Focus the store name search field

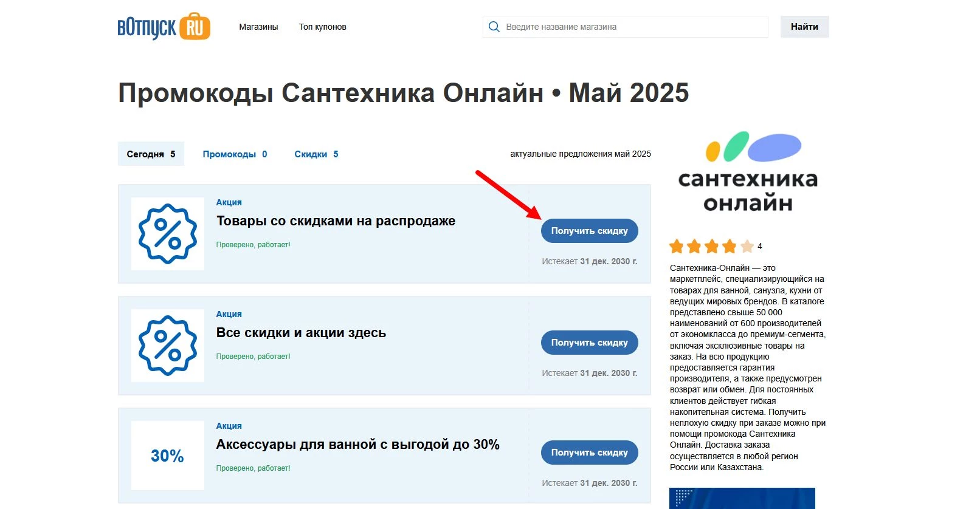(x=626, y=27)
